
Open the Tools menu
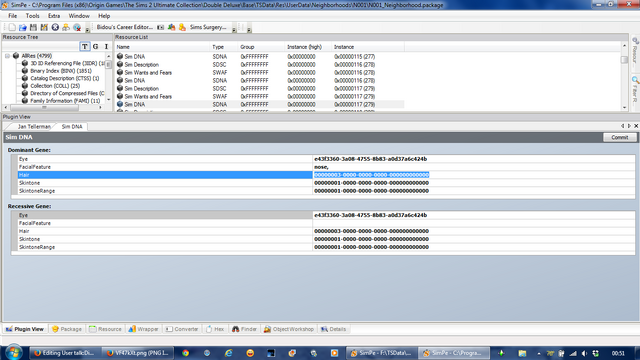click(32, 16)
